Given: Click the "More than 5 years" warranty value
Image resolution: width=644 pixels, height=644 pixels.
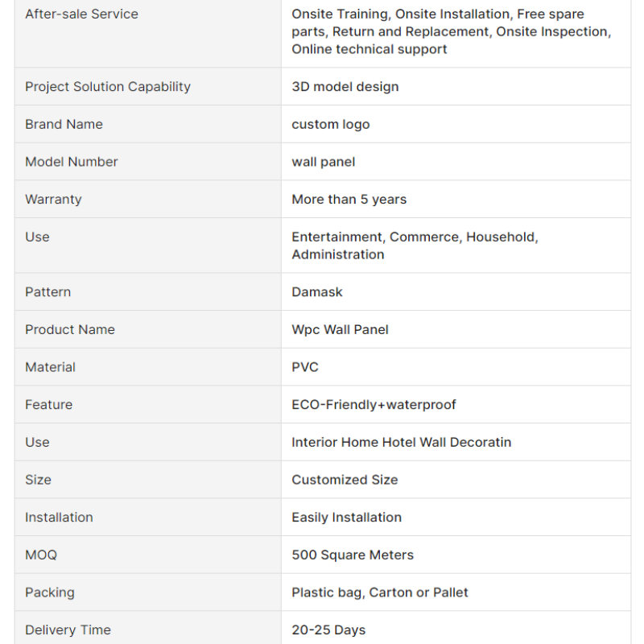Looking at the screenshot, I should coord(349,200).
